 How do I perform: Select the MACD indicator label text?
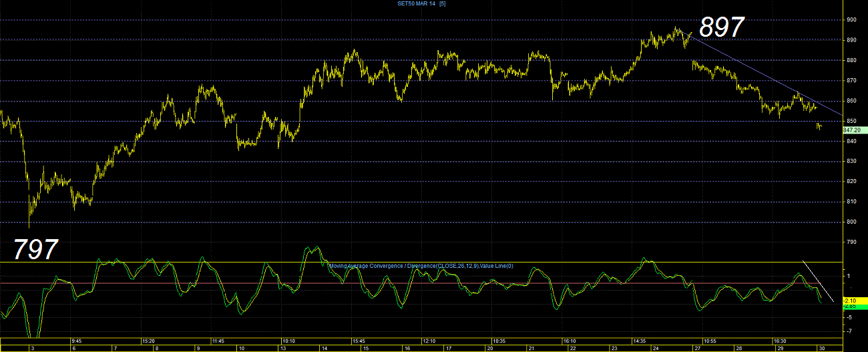[x=421, y=266]
